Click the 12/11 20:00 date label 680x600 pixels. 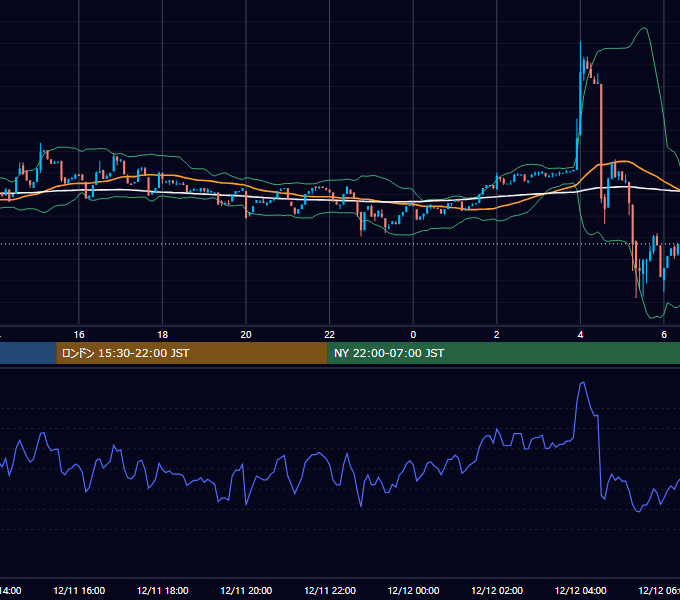[x=246, y=590]
